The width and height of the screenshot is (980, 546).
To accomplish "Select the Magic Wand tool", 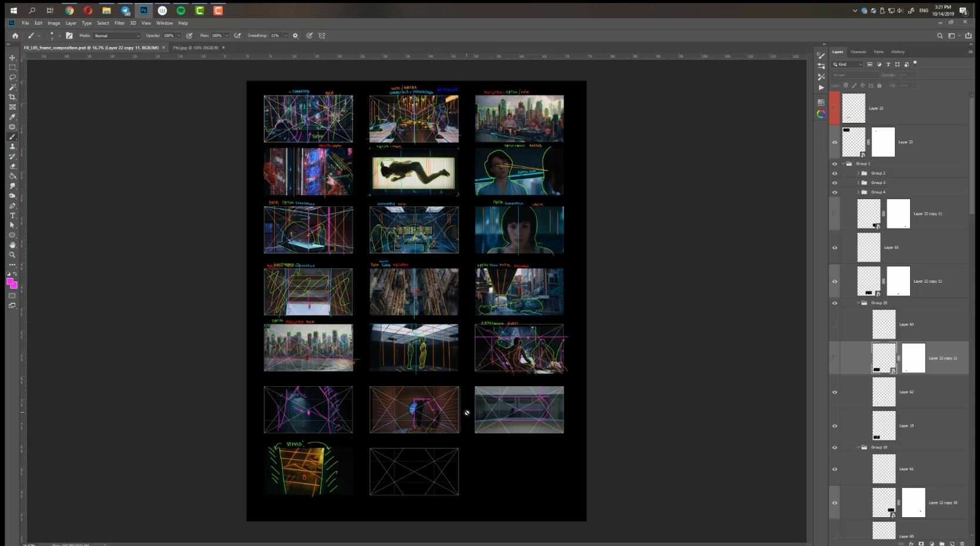I will point(12,88).
